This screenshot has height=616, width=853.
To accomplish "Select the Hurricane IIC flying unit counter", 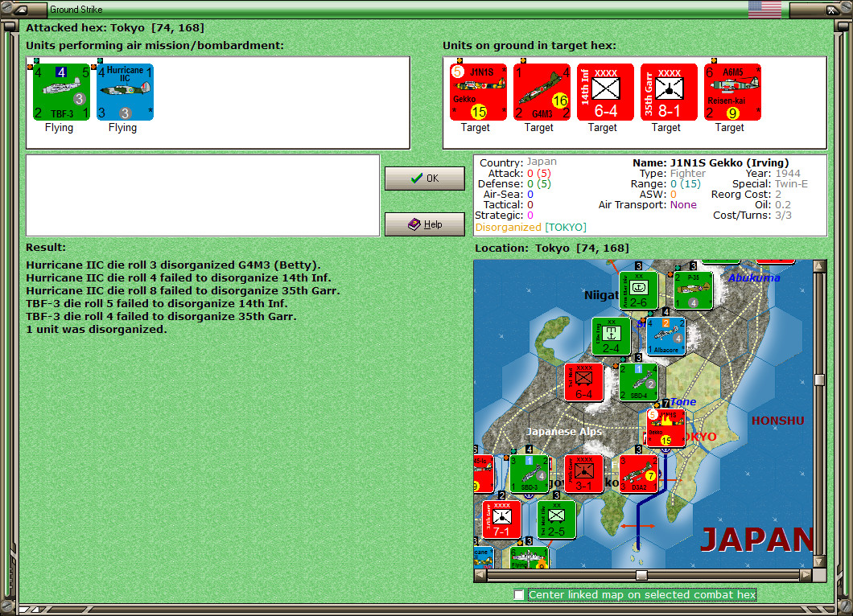I will pyautogui.click(x=125, y=92).
